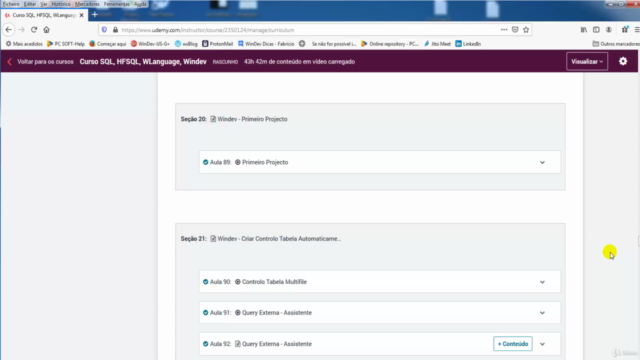This screenshot has width=640, height=360.
Task: Open the Marcadores menu
Action: tap(87, 4)
